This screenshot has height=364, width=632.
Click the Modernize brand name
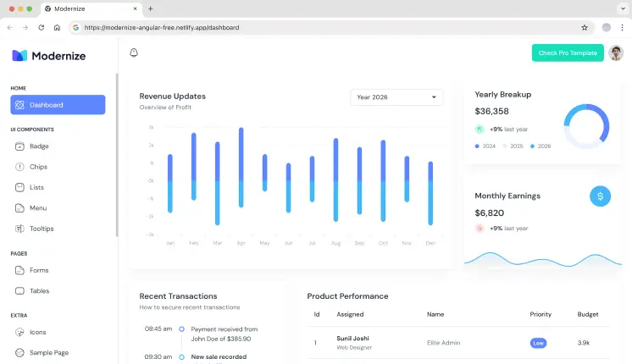[58, 56]
